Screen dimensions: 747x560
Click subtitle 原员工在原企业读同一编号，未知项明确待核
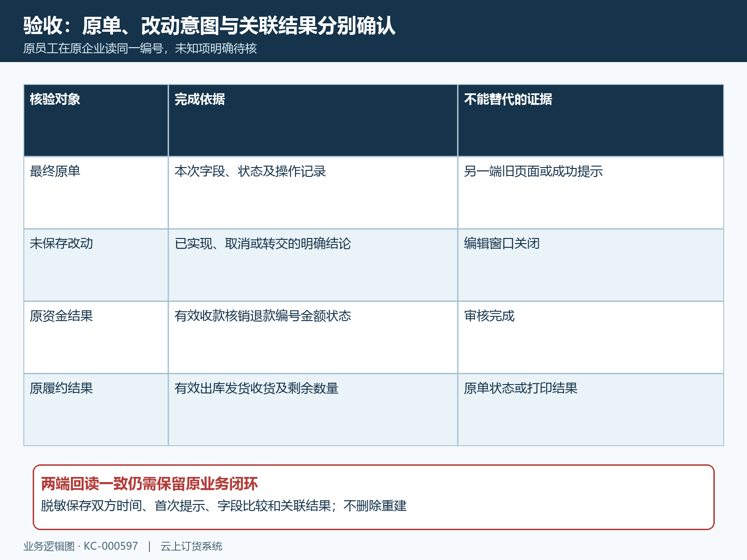tap(140, 49)
